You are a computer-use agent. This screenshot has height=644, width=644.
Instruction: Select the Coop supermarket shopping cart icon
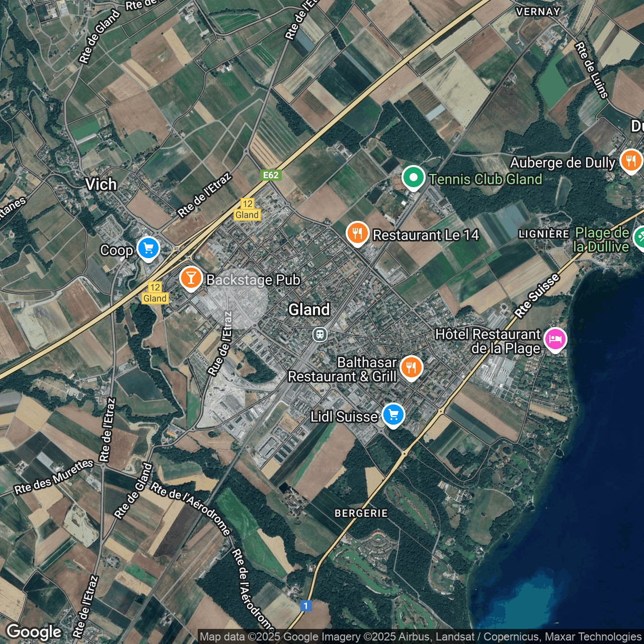[148, 248]
